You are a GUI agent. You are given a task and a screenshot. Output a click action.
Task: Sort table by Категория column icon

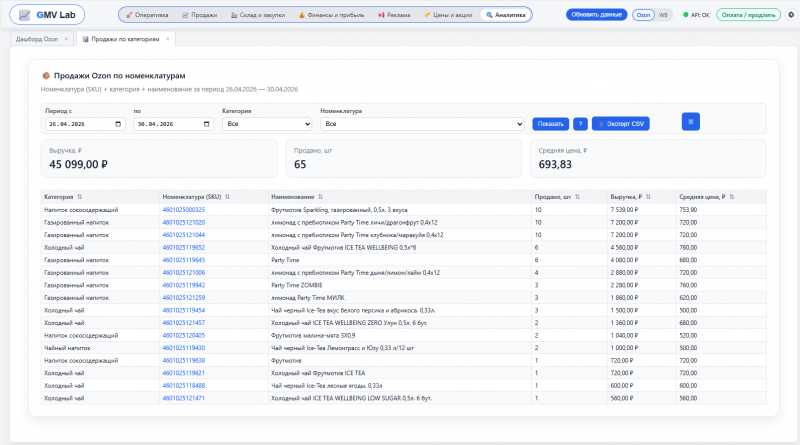coord(80,197)
